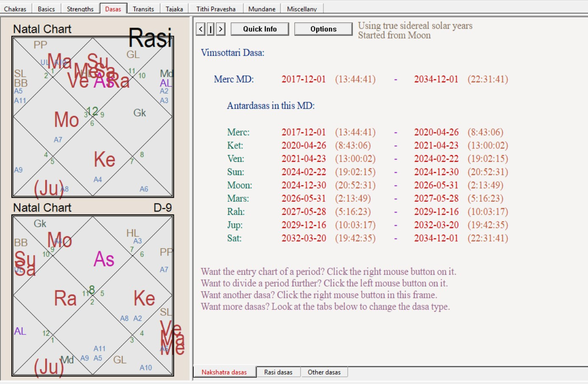Click the Merc MD end date 2034-12-01
Viewport: 588px width, 384px height.
pyautogui.click(x=436, y=79)
